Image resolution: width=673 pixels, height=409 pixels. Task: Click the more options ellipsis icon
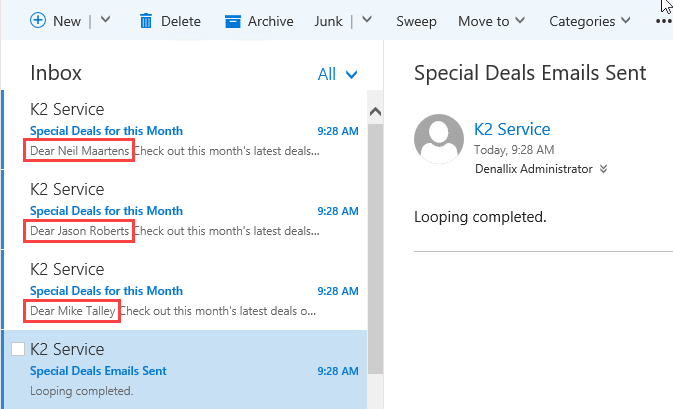663,22
